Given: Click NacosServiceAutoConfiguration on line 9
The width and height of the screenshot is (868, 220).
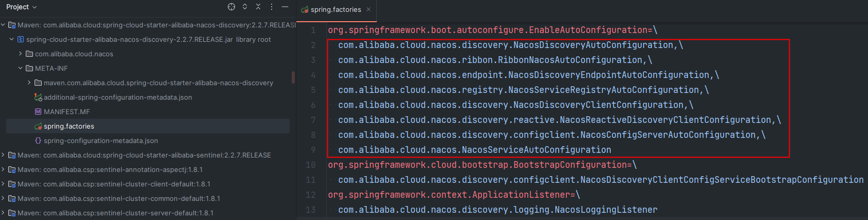Looking at the screenshot, I should tap(537, 150).
